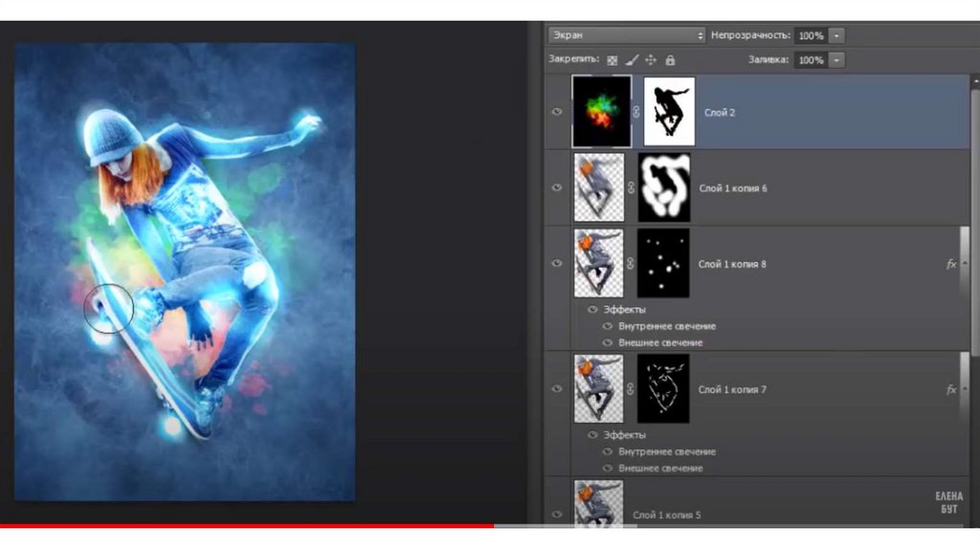Screen dimensions: 980x549
Task: Collapse effects arrow next to fx on Слой 1 копия 7
Action: click(965, 388)
